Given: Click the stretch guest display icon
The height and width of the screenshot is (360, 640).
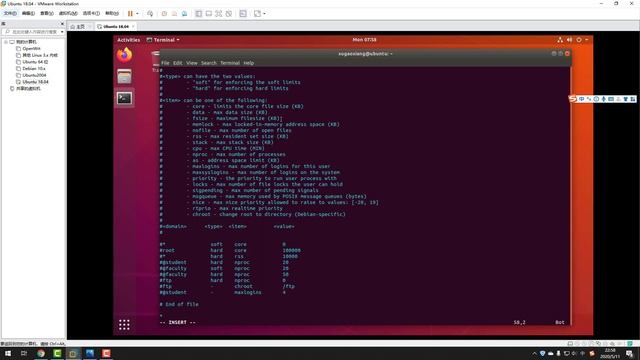Looking at the screenshot, I should [257, 13].
